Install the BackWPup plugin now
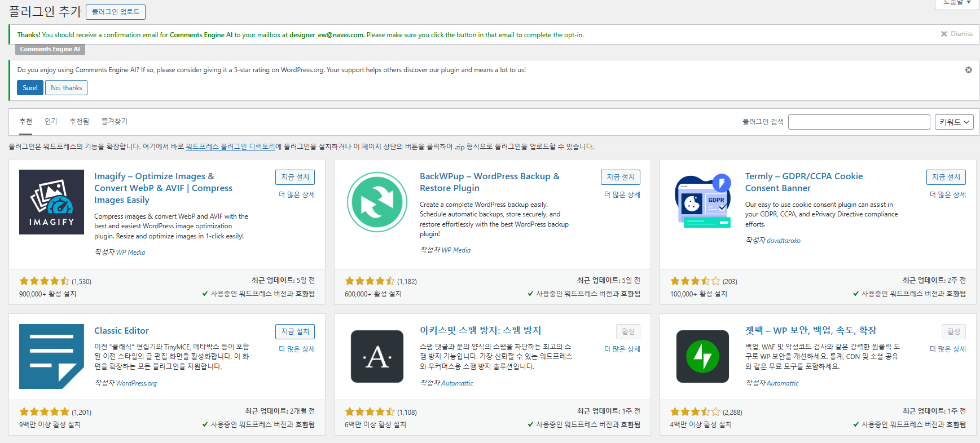This screenshot has width=980, height=443. click(621, 177)
